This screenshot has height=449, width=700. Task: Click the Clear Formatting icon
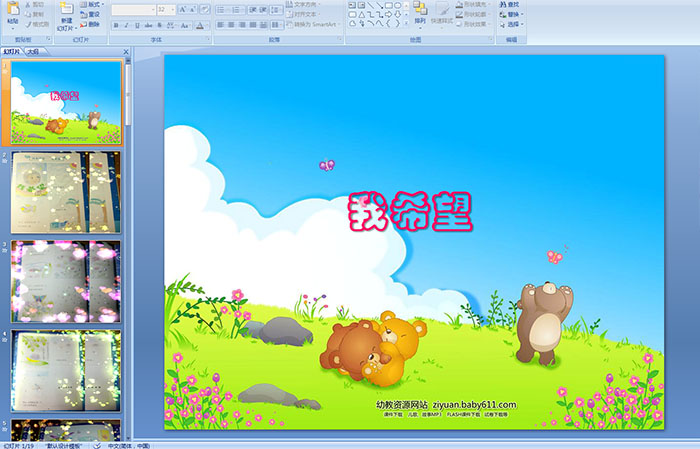pyautogui.click(x=204, y=9)
